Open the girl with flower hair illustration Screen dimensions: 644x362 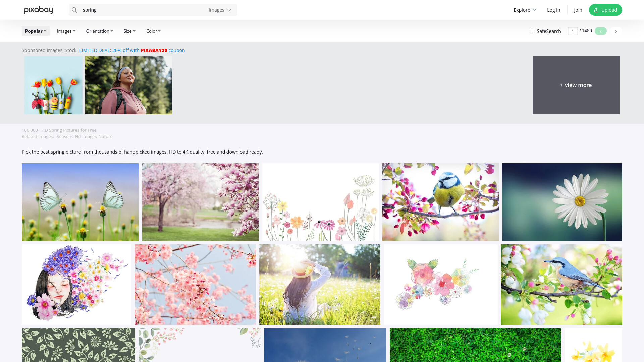76,285
